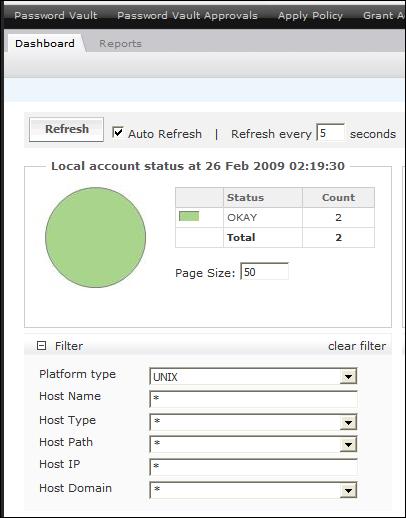Select the Dashboard tab
This screenshot has width=406, height=518.
45,44
